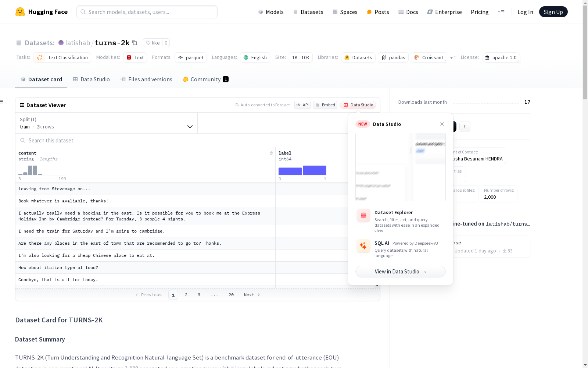Image resolution: width=588 pixels, height=368 pixels.
Task: Open the Datasets page from navigation
Action: (308, 12)
